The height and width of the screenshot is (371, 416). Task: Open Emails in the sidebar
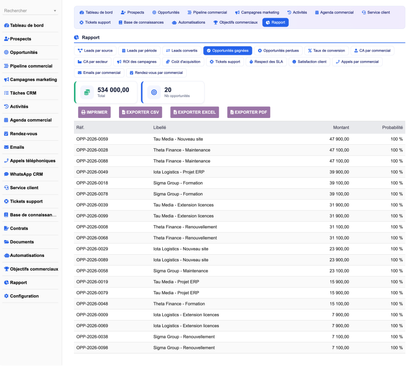(14, 147)
